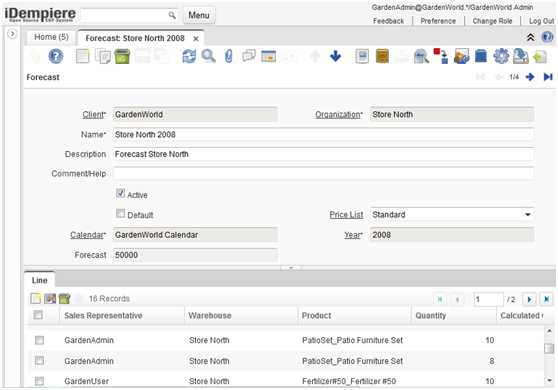Open the Product Info icon
This screenshot has height=390, width=558.
coord(481,56)
